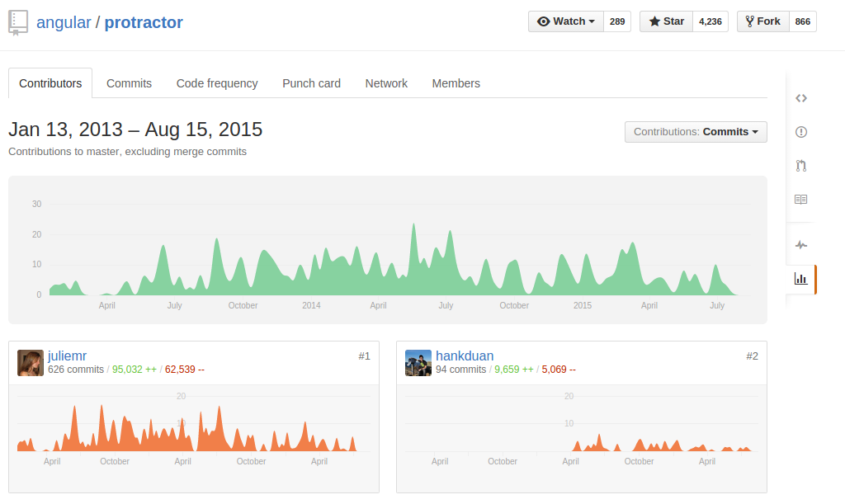Click juliemr's avatar thumbnail
The width and height of the screenshot is (845, 504).
[31, 363]
